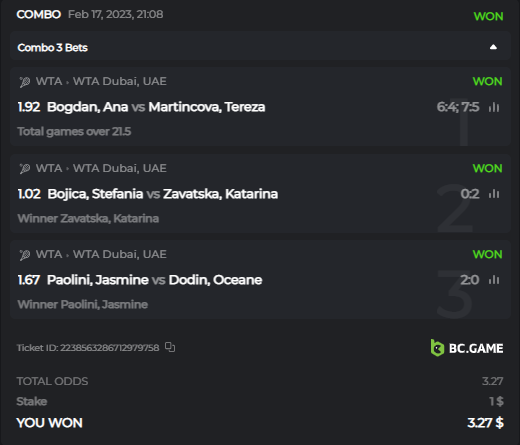Open Bojica, Stefania vs Zavatska, Katarina match
The image size is (520, 445).
coord(162,194)
